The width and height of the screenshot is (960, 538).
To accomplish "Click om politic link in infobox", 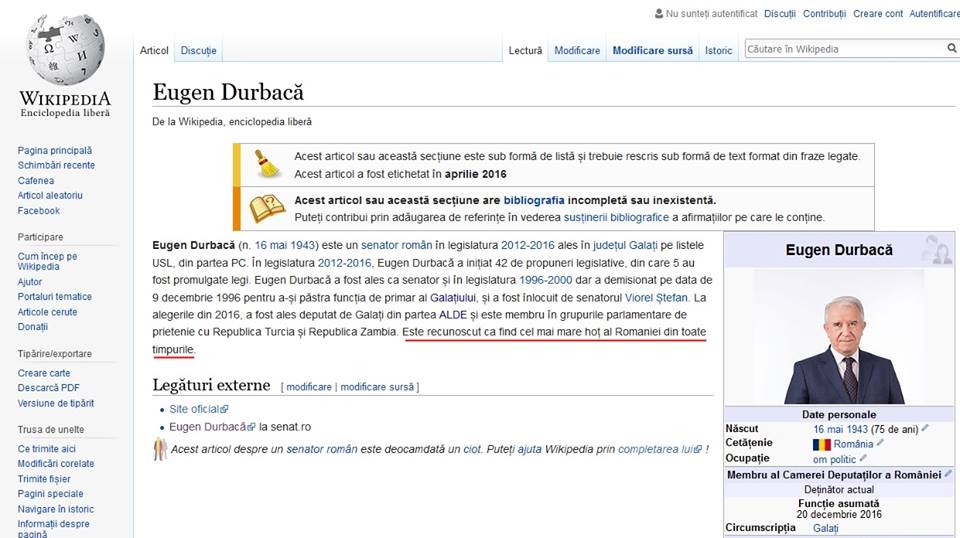I will point(834,459).
